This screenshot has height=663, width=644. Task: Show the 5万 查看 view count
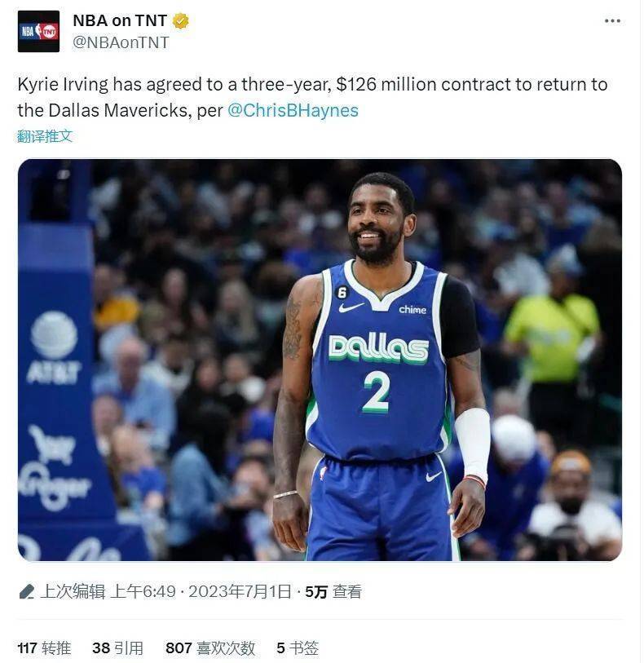(x=333, y=591)
